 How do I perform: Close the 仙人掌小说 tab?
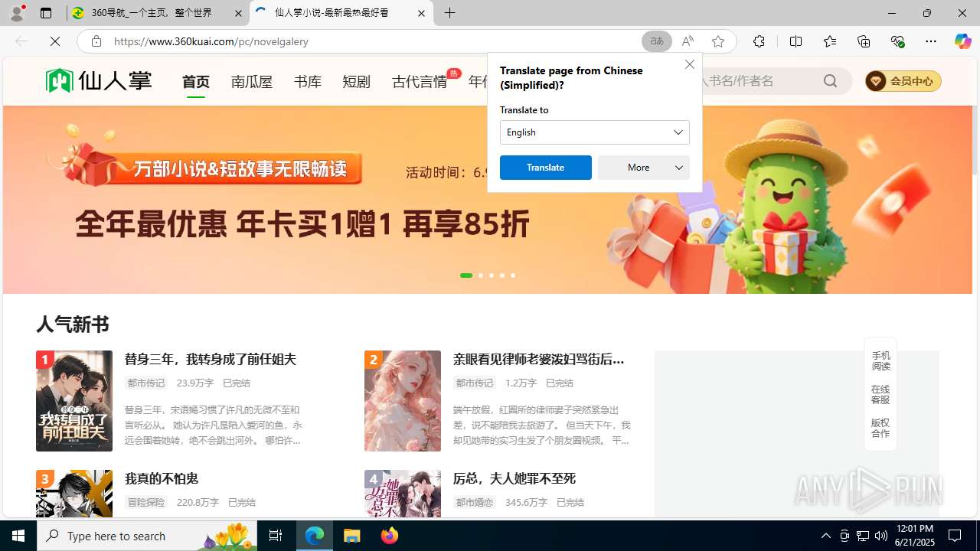[421, 13]
